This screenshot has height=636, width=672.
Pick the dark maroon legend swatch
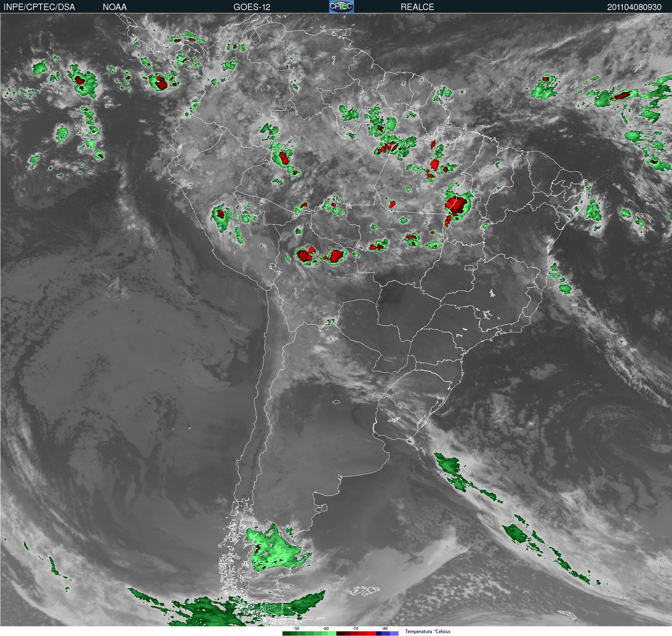[341, 633]
